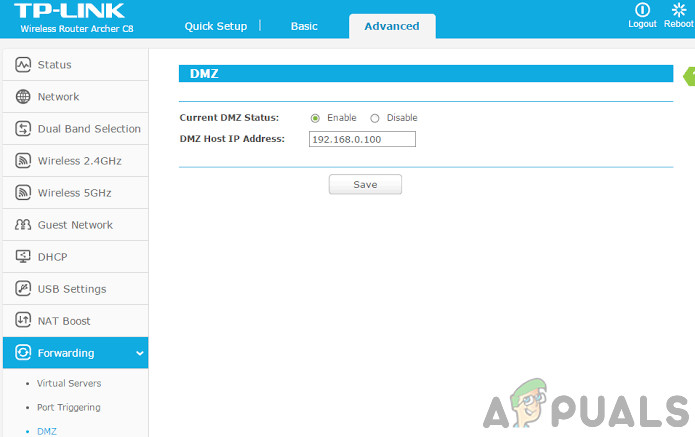Viewport: 695px width, 437px height.
Task: Click the Status sidebar icon
Action: click(23, 65)
